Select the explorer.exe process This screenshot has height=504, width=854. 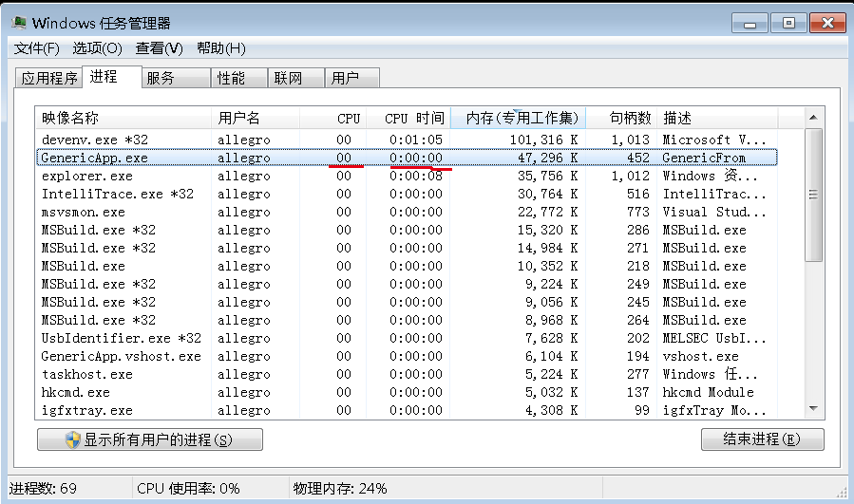(407, 176)
